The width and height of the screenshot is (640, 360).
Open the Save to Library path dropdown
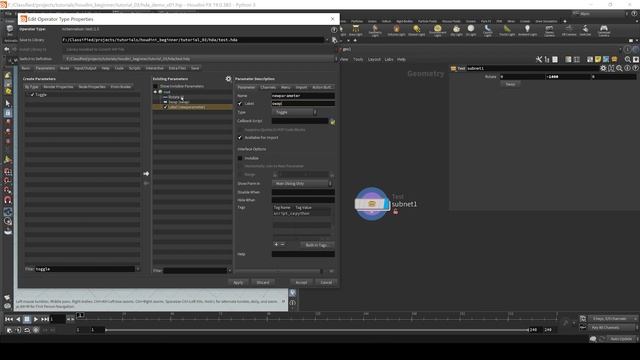click(x=327, y=40)
